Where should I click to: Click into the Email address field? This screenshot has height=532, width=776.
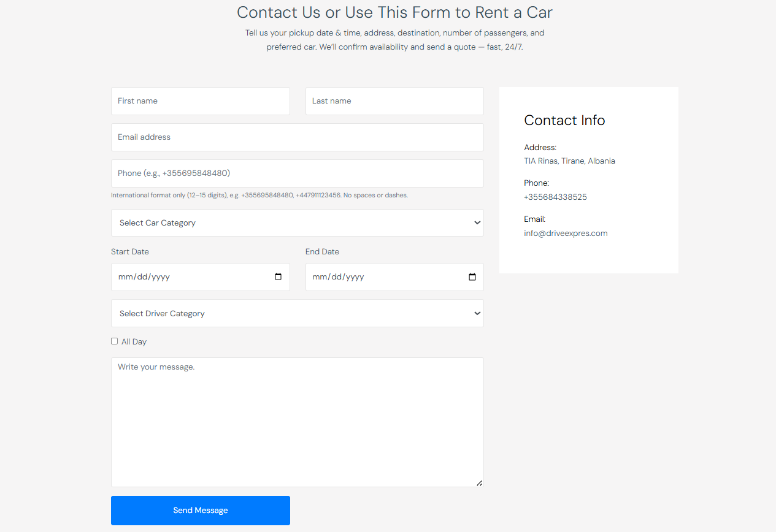pyautogui.click(x=297, y=137)
